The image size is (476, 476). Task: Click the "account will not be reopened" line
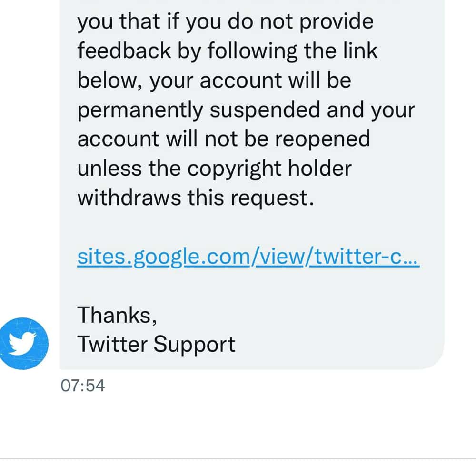[x=224, y=139]
